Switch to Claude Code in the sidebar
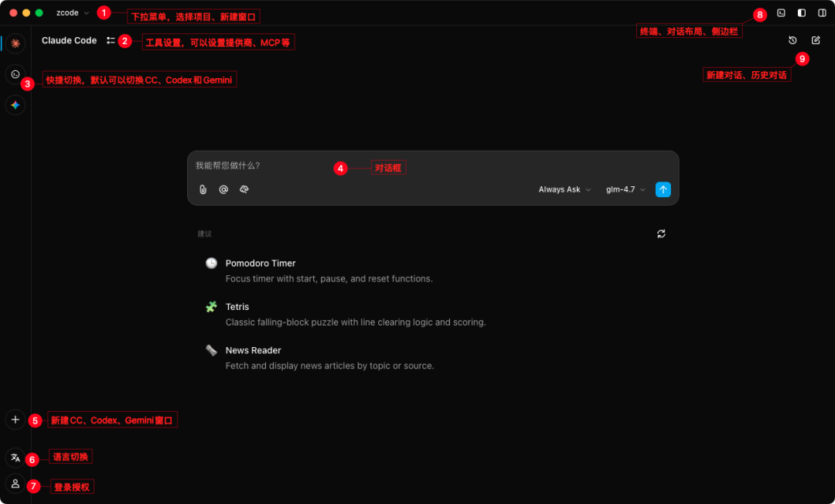 [15, 43]
